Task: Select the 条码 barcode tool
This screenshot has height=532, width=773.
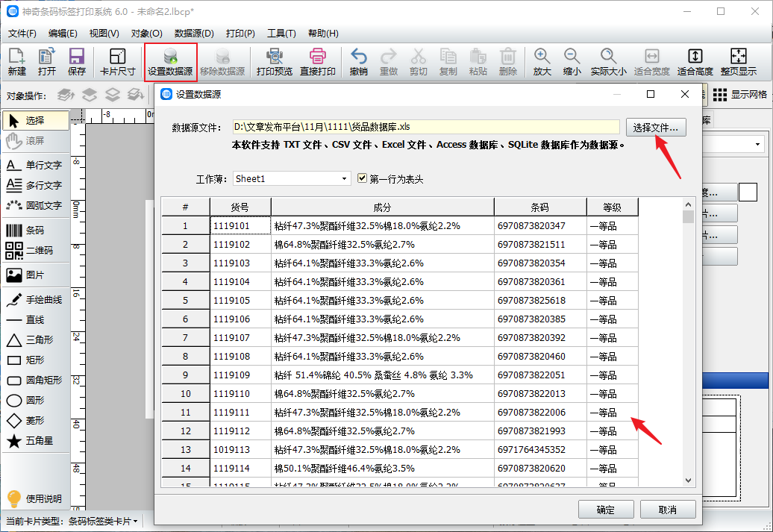Action: coord(36,231)
